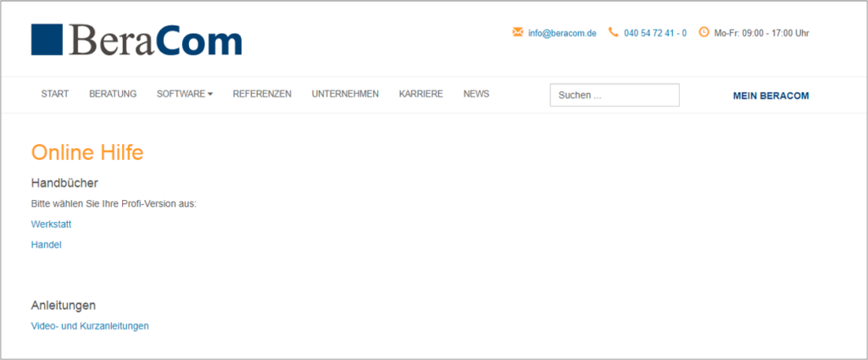Click the orange clock opening-hours icon

(x=704, y=32)
